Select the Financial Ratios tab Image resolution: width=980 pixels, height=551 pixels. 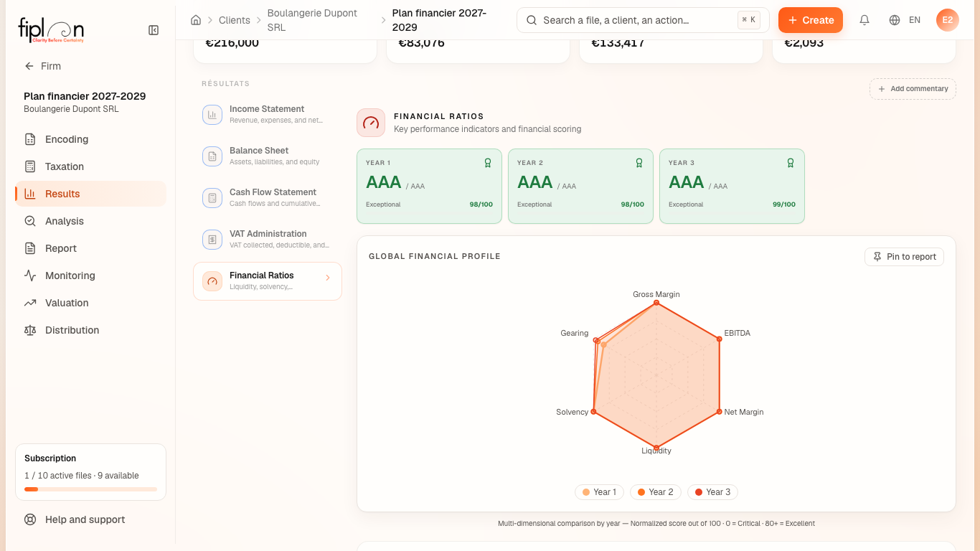[268, 281]
